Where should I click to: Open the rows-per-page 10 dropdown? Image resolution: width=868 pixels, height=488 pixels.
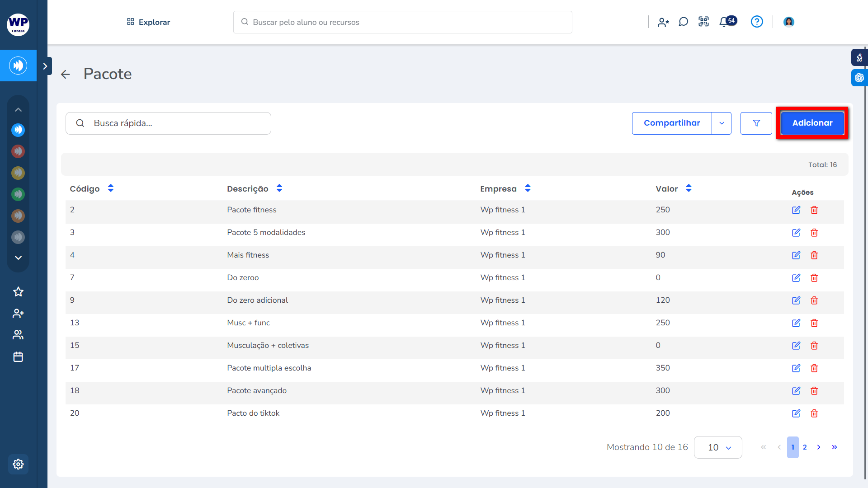(x=718, y=447)
